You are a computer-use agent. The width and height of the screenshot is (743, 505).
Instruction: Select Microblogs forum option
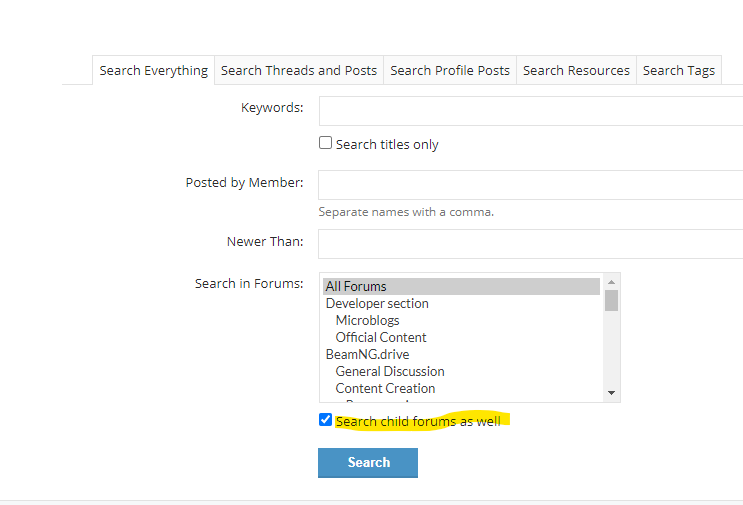point(367,321)
